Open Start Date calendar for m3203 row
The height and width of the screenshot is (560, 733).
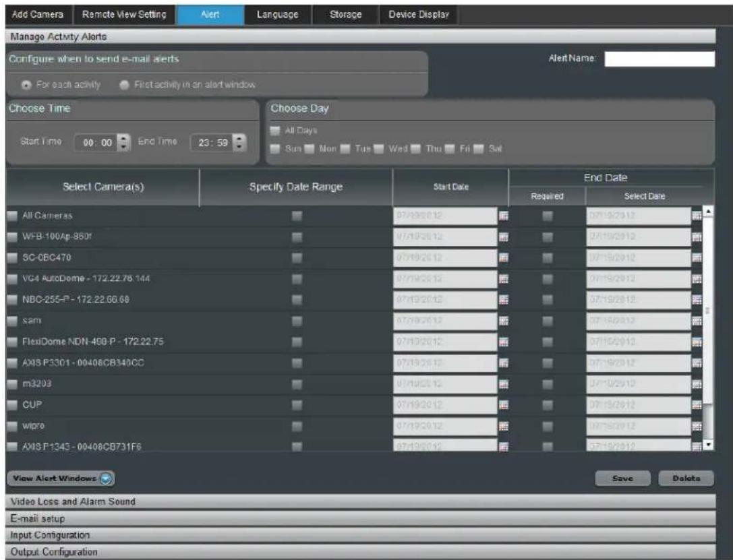pos(504,384)
